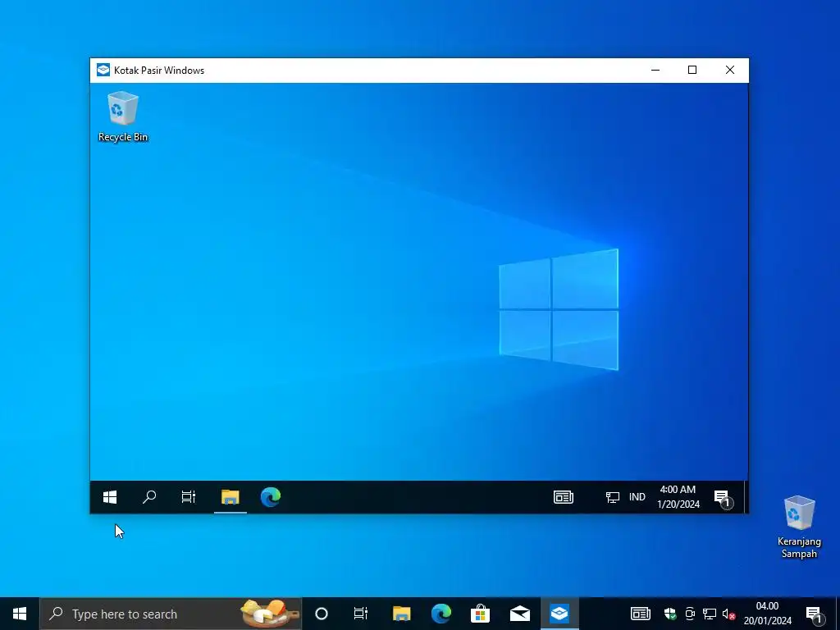Click the sandbox network tray icon
Screen dimensions: 840x630
pyautogui.click(x=612, y=497)
